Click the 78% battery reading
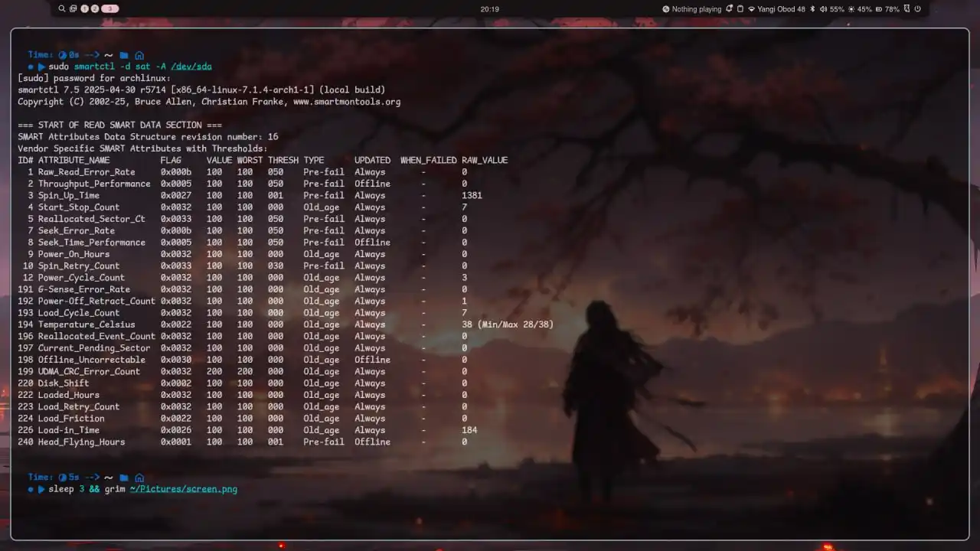Screen dimensions: 980x551 pyautogui.click(x=892, y=9)
